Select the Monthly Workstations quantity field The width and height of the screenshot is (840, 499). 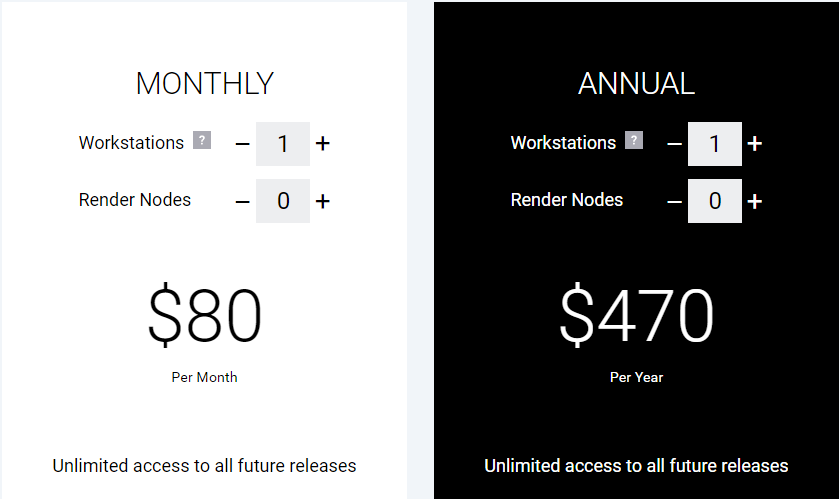click(x=283, y=144)
